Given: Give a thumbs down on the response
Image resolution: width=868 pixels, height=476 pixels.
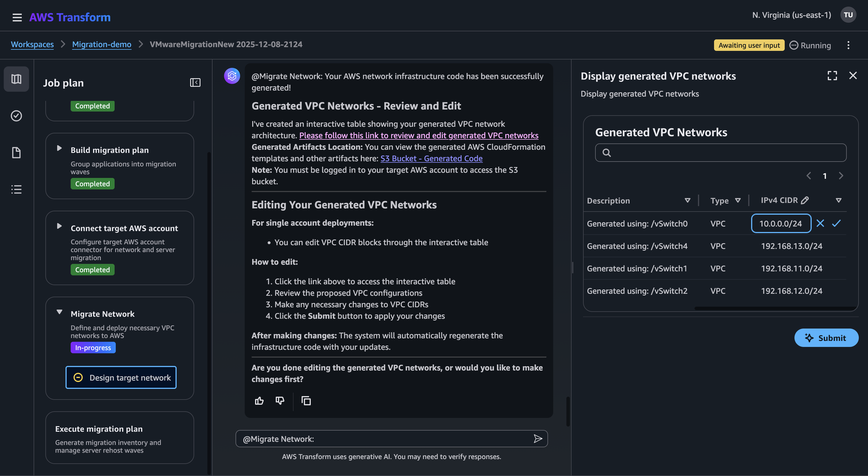Looking at the screenshot, I should (280, 400).
